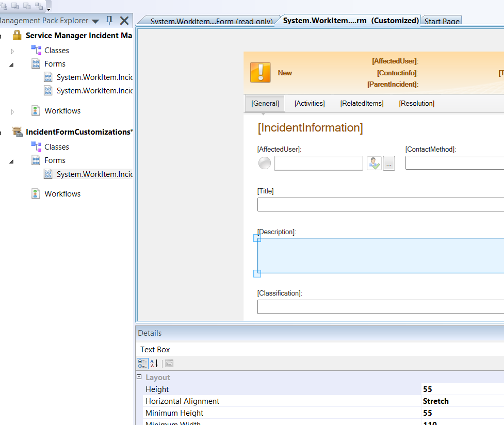Select the Description text box
This screenshot has height=425, width=504.
tap(381, 256)
